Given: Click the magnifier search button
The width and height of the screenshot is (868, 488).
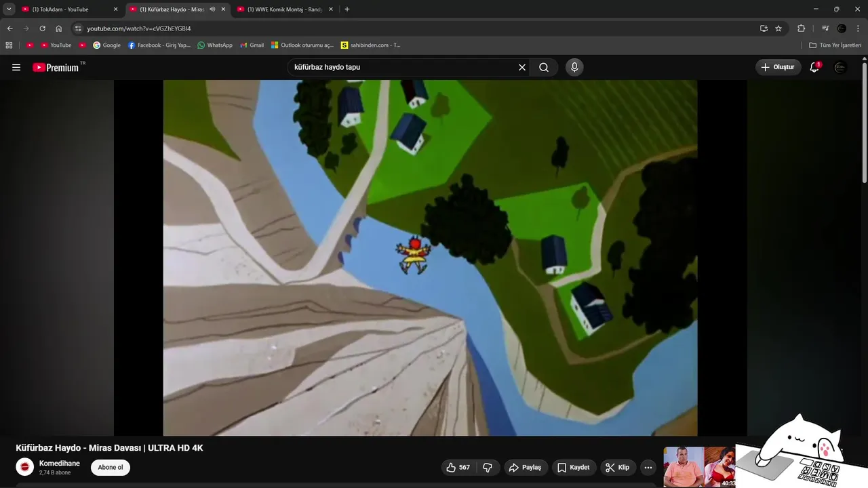Looking at the screenshot, I should point(544,67).
